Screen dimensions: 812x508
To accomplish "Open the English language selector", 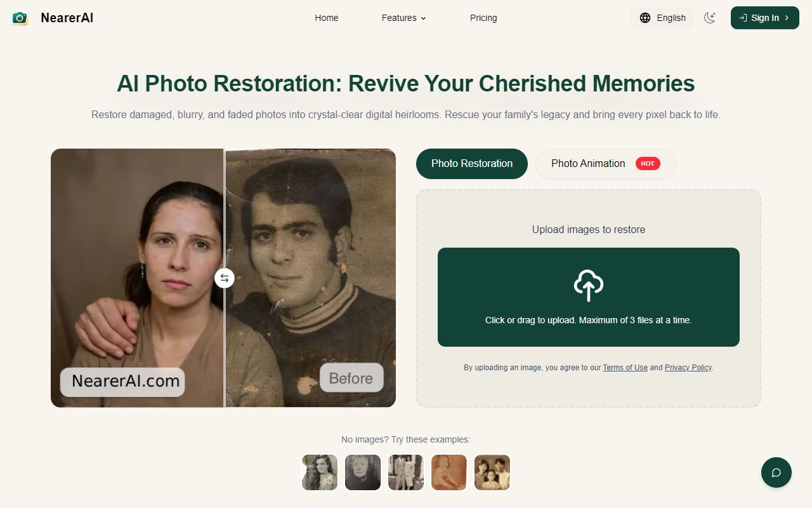I will coord(662,18).
